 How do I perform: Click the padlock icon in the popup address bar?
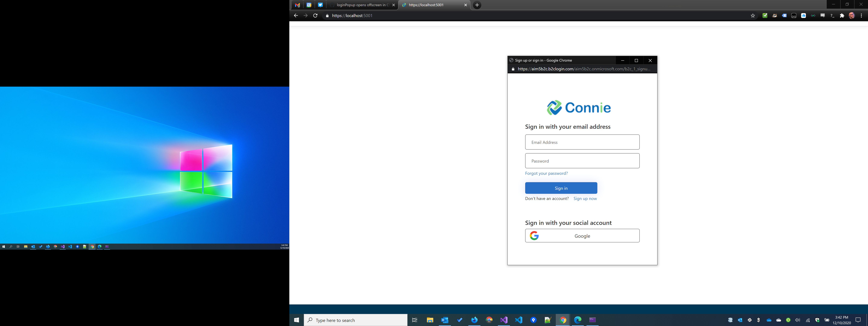513,69
